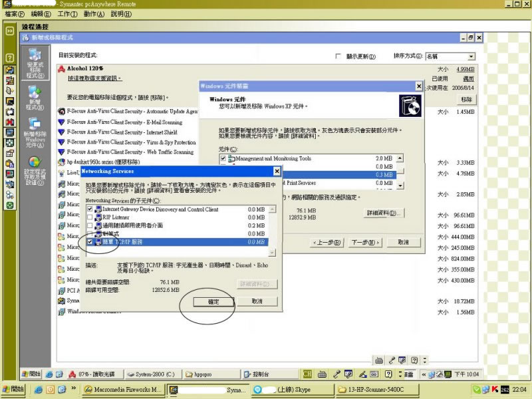Click Management and Monitoring Tools component icon
Image resolution: width=532 pixels, height=399 pixels.
tap(231, 158)
